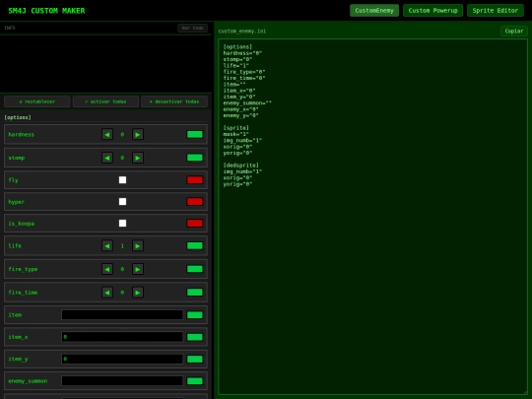Click the restablecer button
The height and width of the screenshot is (399, 532).
coord(37,101)
